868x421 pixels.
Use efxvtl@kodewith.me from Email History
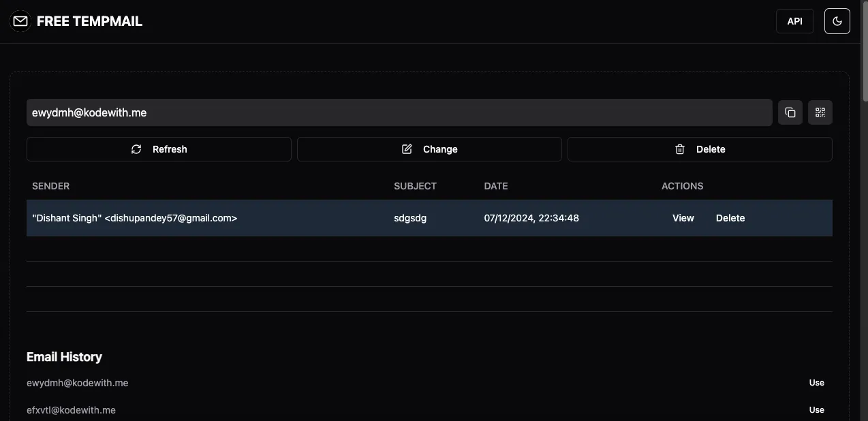(x=816, y=410)
